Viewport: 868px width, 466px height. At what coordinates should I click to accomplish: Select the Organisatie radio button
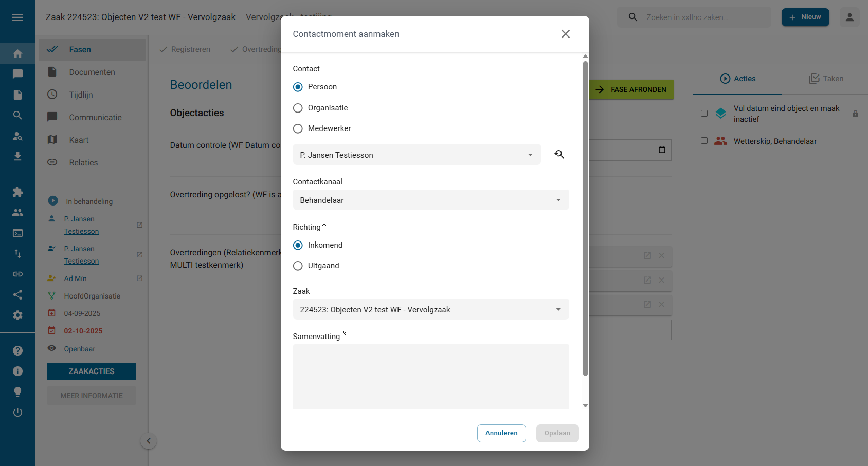click(x=298, y=108)
